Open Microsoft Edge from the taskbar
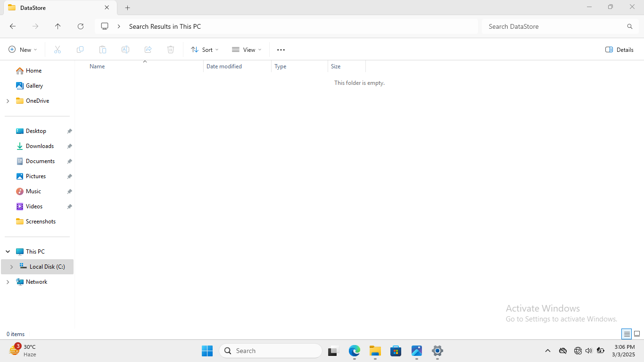This screenshot has width=644, height=362. (x=354, y=351)
